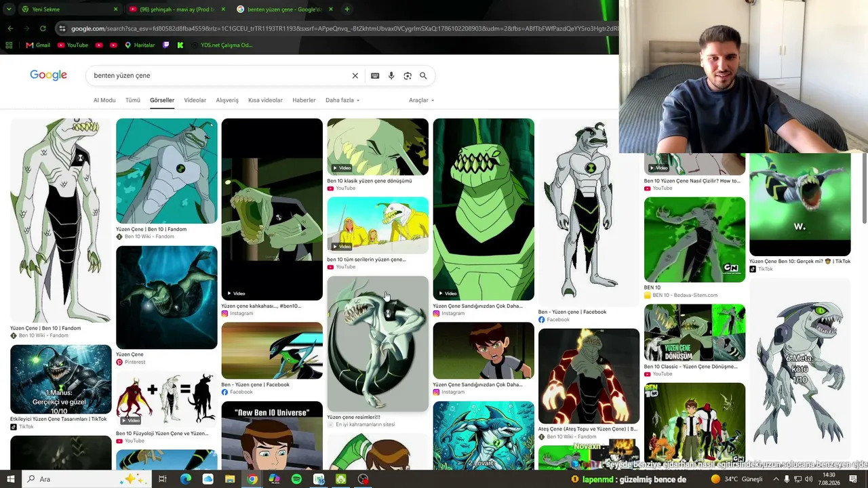Screen dimensions: 868x488
Task: Launch Microsoft Edge from the taskbar
Action: (186, 479)
